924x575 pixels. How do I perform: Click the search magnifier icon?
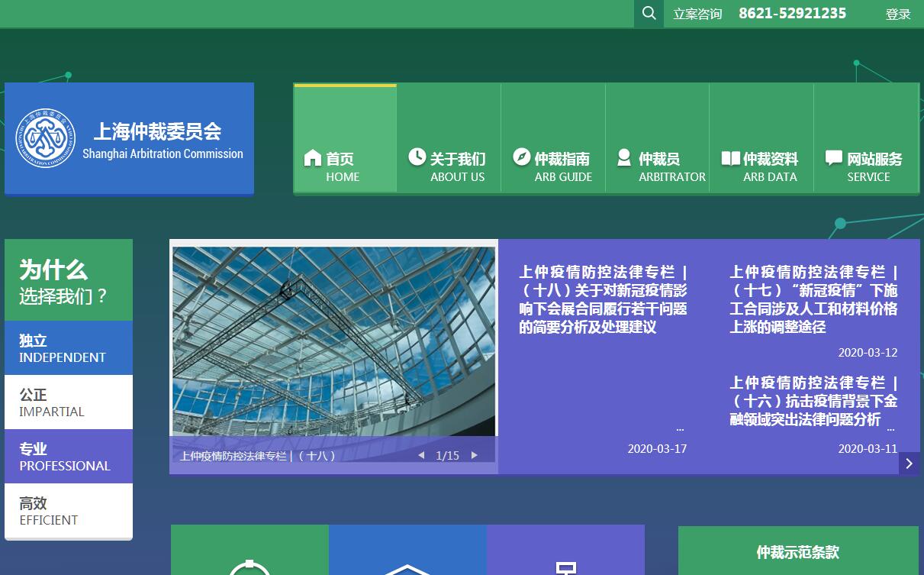(649, 13)
